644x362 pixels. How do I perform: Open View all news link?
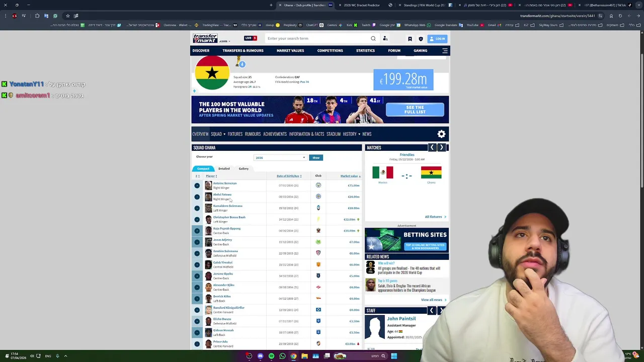tap(433, 300)
